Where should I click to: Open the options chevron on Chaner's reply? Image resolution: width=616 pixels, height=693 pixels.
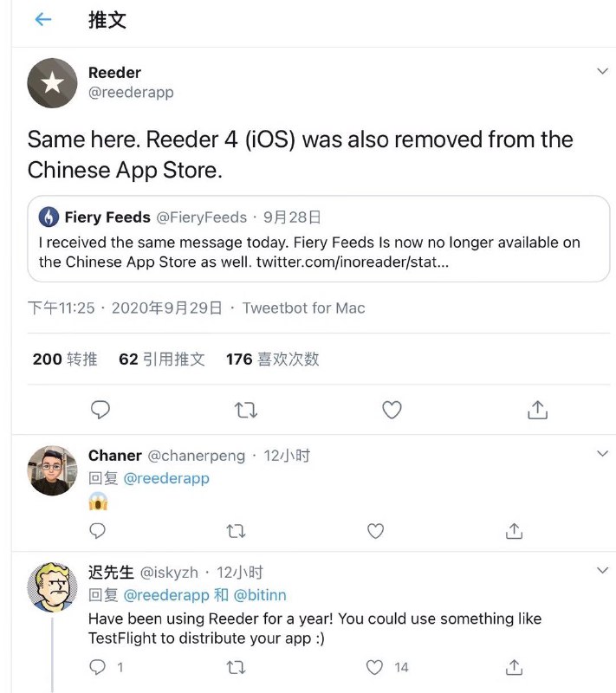602,452
